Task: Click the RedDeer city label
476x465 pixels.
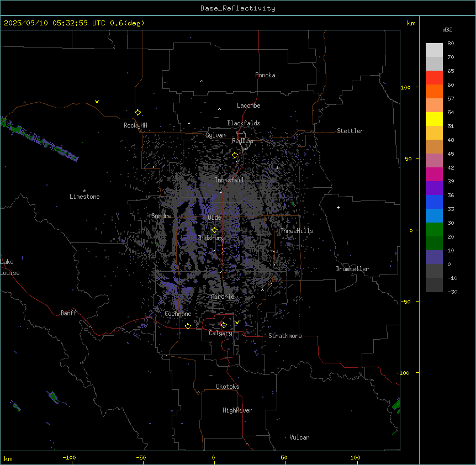Action: (x=243, y=141)
